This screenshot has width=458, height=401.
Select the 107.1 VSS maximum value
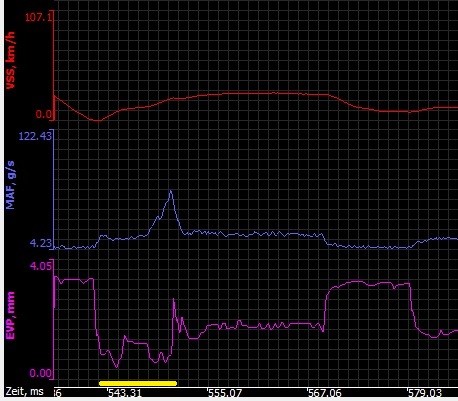(x=39, y=17)
